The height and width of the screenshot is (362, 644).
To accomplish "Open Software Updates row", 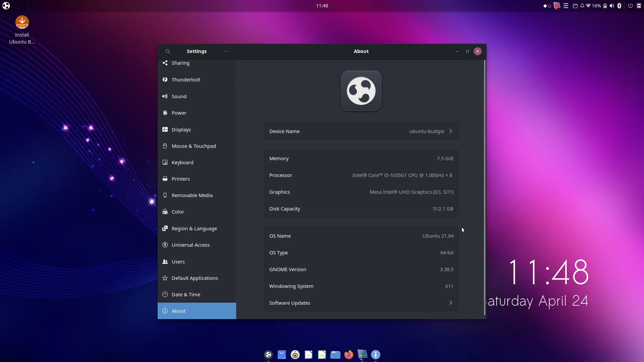I will point(361,303).
